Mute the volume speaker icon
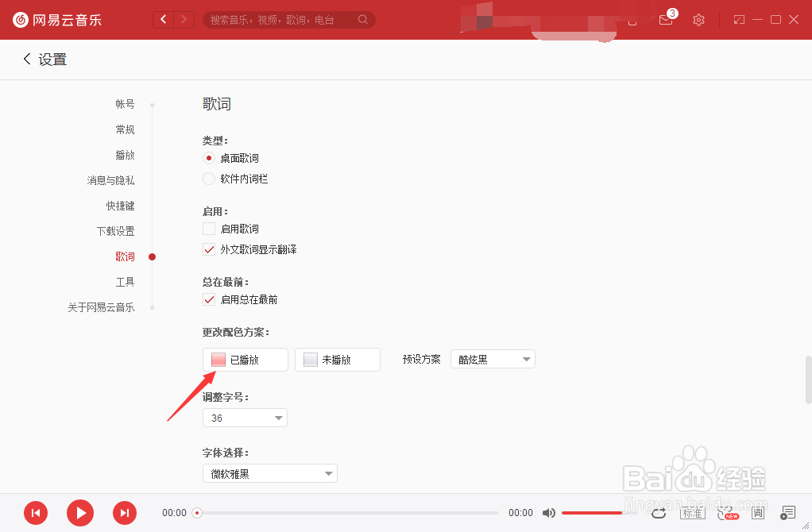 click(x=549, y=513)
